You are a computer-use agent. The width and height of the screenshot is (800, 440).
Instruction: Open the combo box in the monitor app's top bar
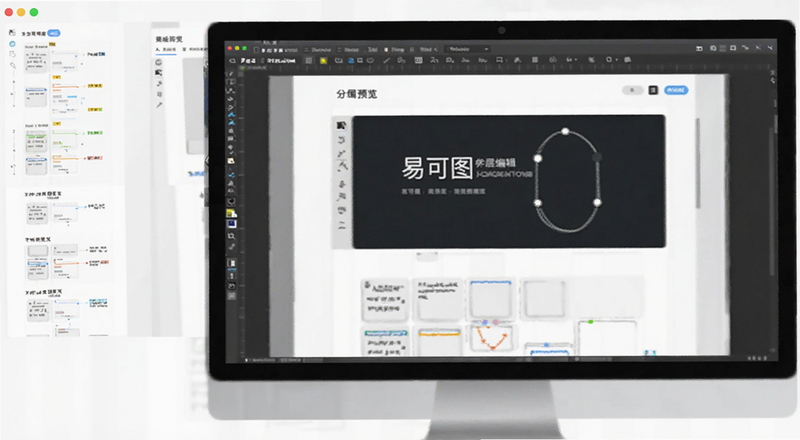coord(467,49)
